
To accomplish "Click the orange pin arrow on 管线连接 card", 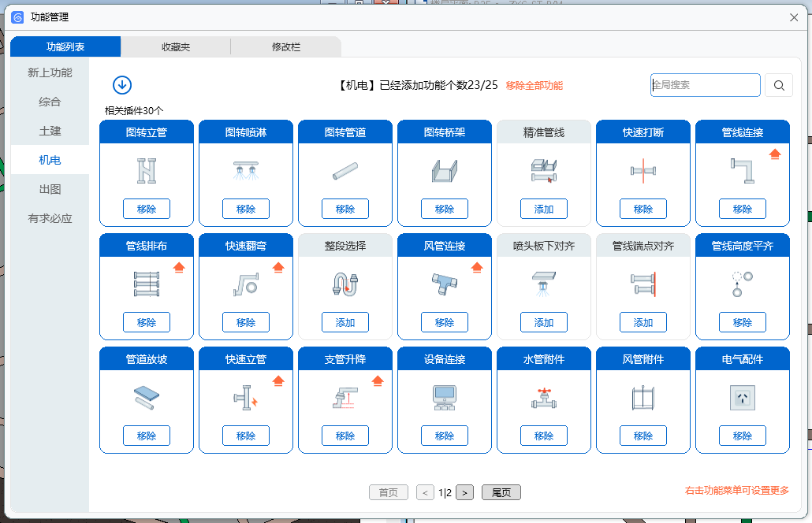I will (775, 154).
